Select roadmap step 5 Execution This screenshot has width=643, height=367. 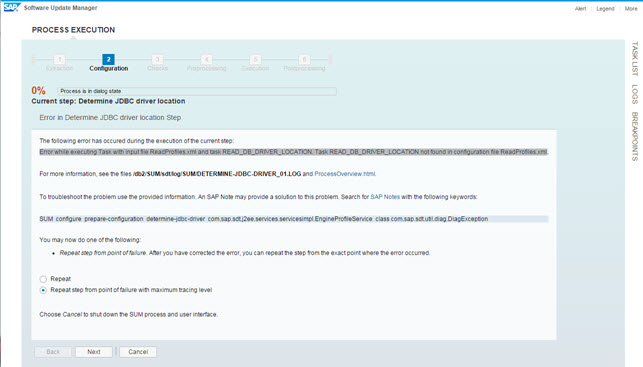[x=255, y=63]
